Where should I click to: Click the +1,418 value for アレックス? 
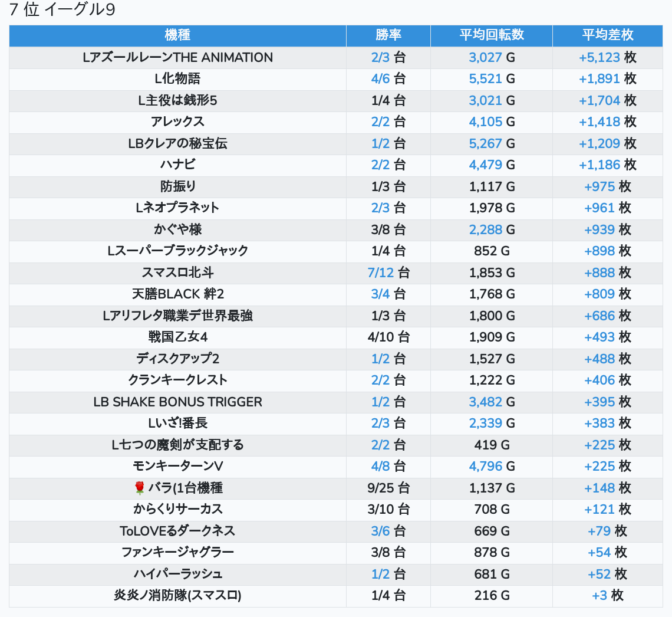click(x=599, y=122)
